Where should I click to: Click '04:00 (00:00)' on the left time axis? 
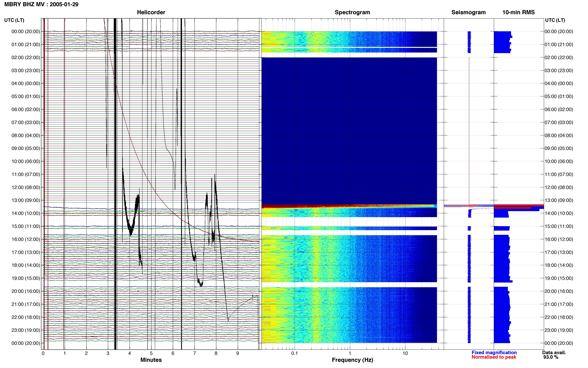[26, 83]
